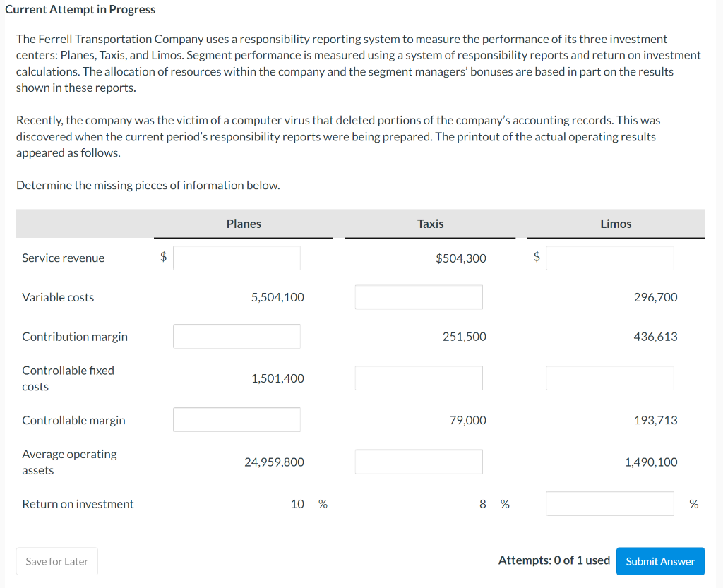The width and height of the screenshot is (723, 588).
Task: Click the Planes service revenue input field
Action: pos(237,258)
